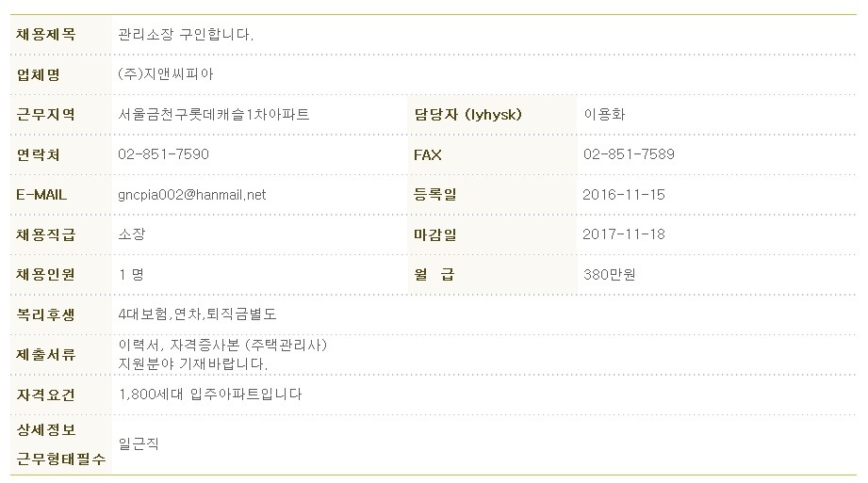Click the 담당자 (lyhysk) label

point(468,115)
